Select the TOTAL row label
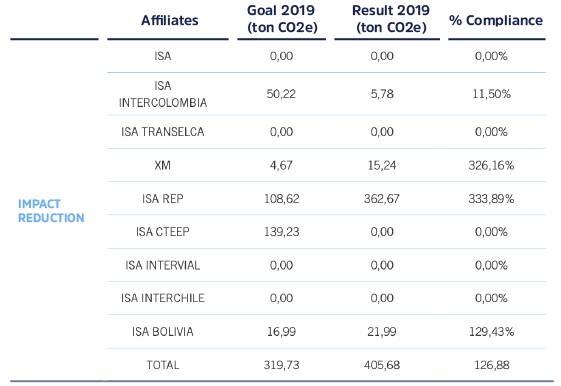This screenshot has height=386, width=561. (x=163, y=365)
